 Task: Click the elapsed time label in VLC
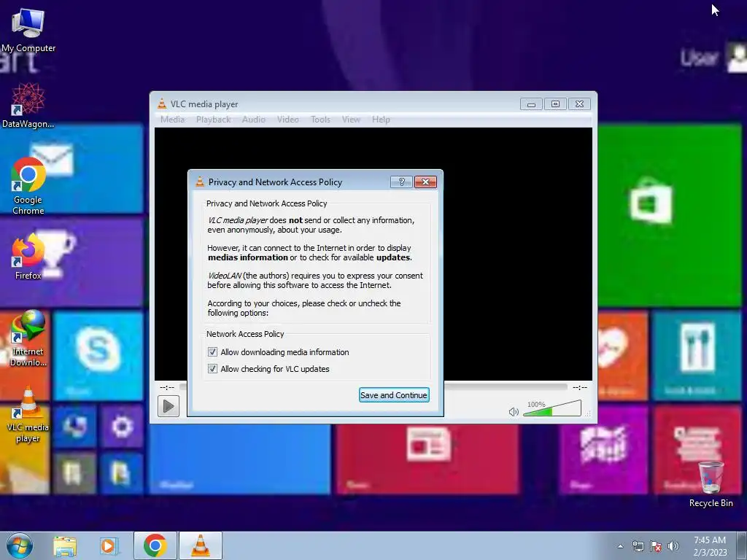tap(167, 387)
